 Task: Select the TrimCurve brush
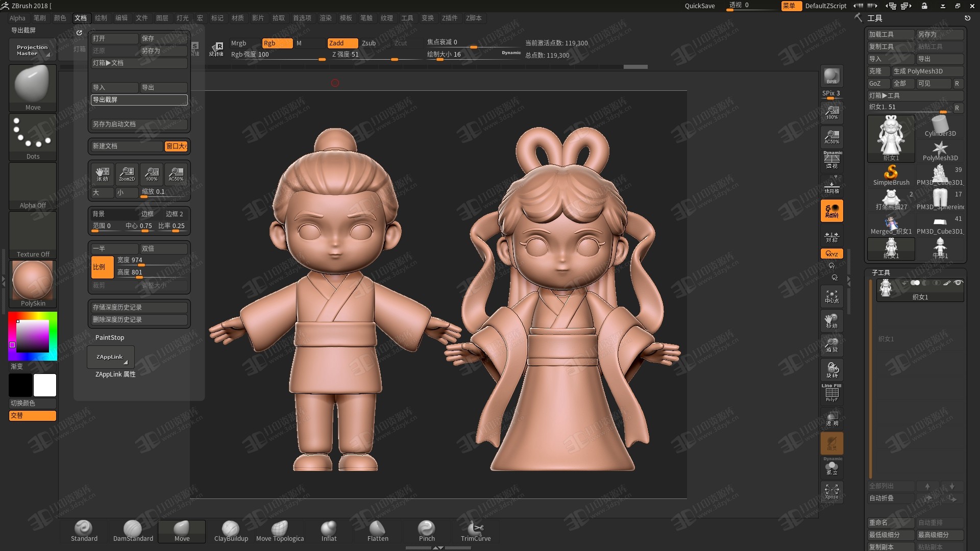[x=476, y=531]
